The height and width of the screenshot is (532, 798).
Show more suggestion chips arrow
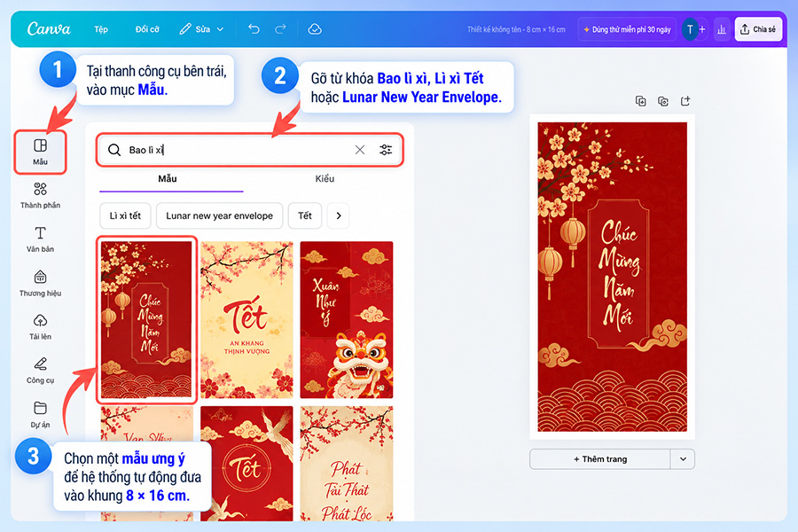coord(339,215)
